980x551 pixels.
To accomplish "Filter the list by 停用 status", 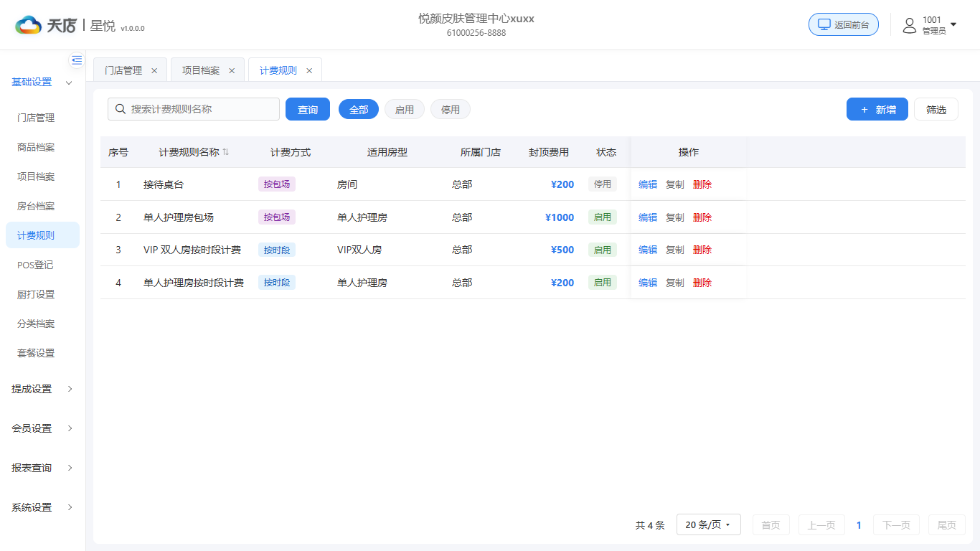I will (x=451, y=109).
